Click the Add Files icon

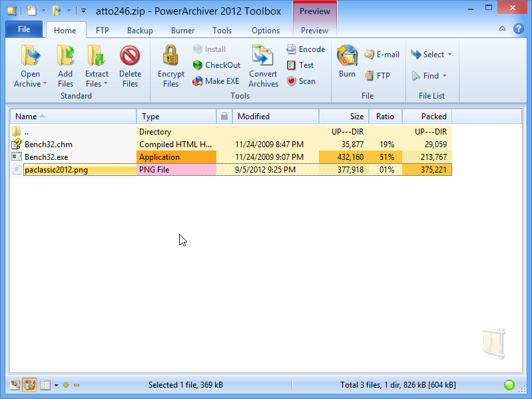[x=65, y=55]
